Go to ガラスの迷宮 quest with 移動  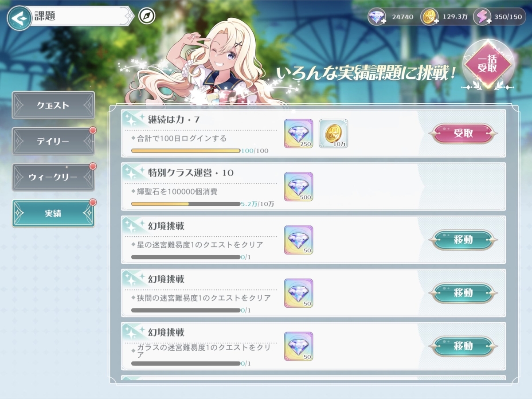pyautogui.click(x=463, y=346)
